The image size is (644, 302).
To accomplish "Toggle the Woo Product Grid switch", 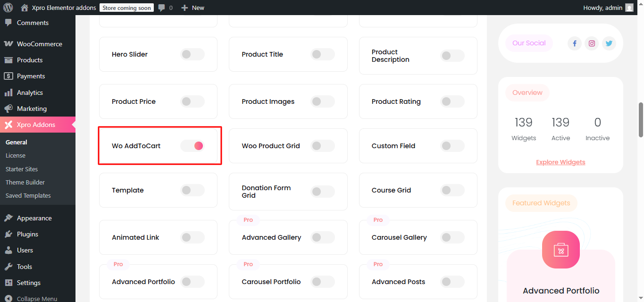I will pos(322,146).
